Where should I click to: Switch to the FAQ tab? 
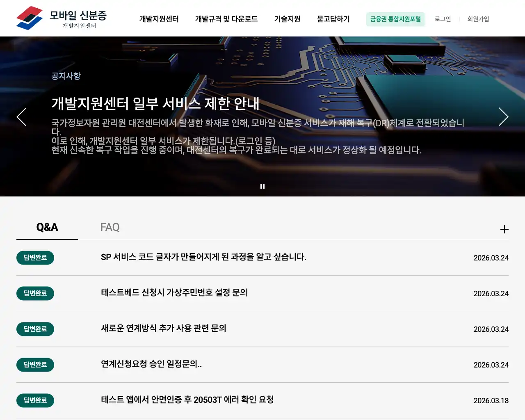tap(110, 227)
